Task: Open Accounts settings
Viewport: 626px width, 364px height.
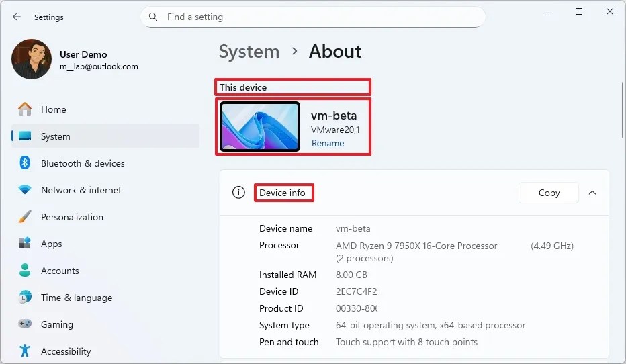Action: coord(105,271)
